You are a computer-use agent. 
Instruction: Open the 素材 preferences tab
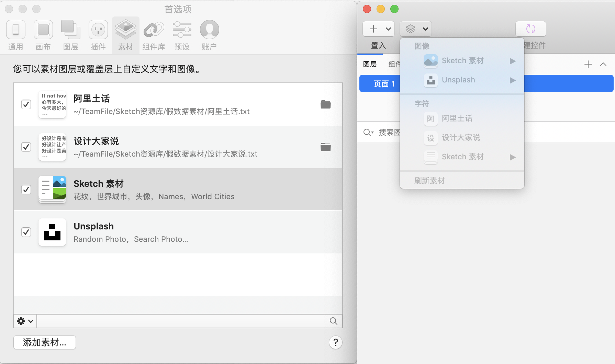tap(126, 35)
